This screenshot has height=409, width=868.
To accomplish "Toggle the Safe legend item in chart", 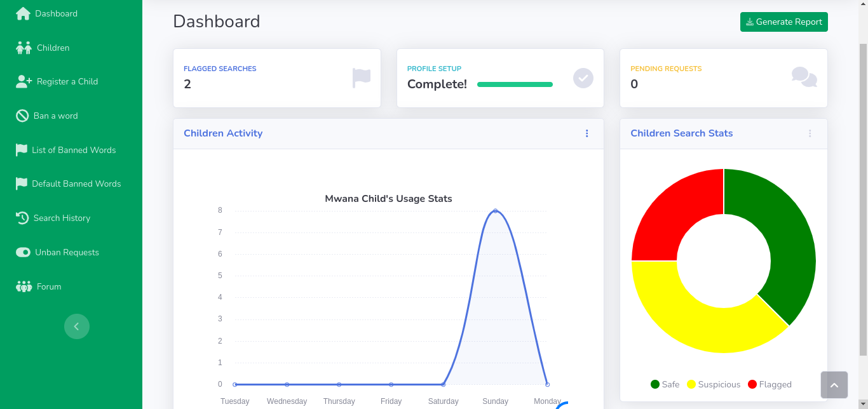I will click(x=665, y=384).
